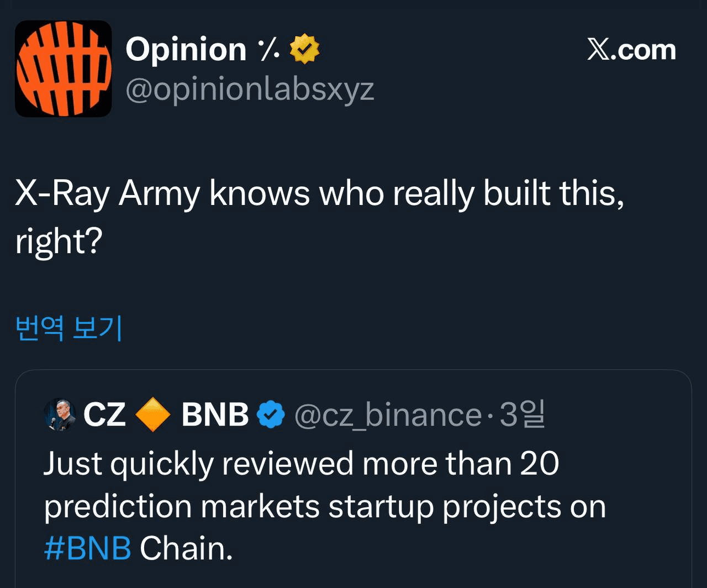This screenshot has width=707, height=588.
Task: Open the @cz_binance handle
Action: click(x=388, y=415)
